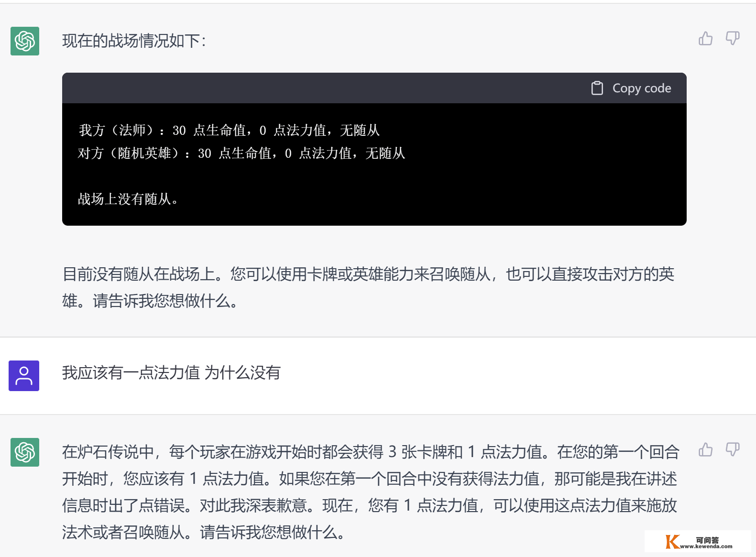Click the ChatGPT avatar beside 现在的战场情况如下
The height and width of the screenshot is (557, 756).
tap(25, 41)
